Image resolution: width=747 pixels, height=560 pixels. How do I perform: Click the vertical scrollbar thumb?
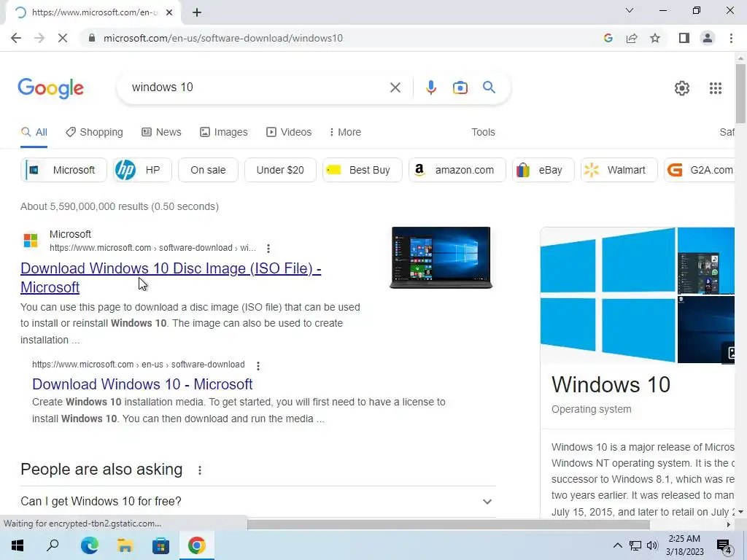click(740, 93)
